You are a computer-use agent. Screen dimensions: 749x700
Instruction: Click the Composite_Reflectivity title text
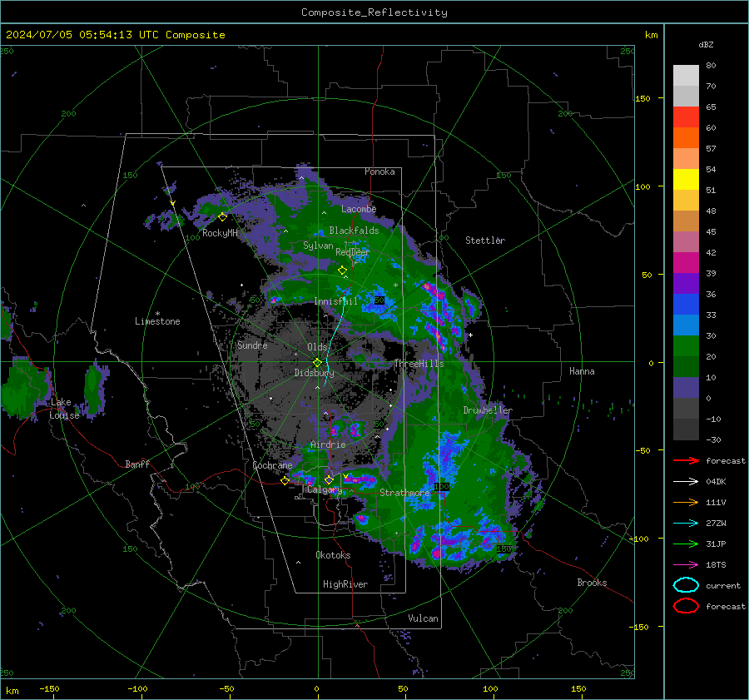[x=374, y=12]
